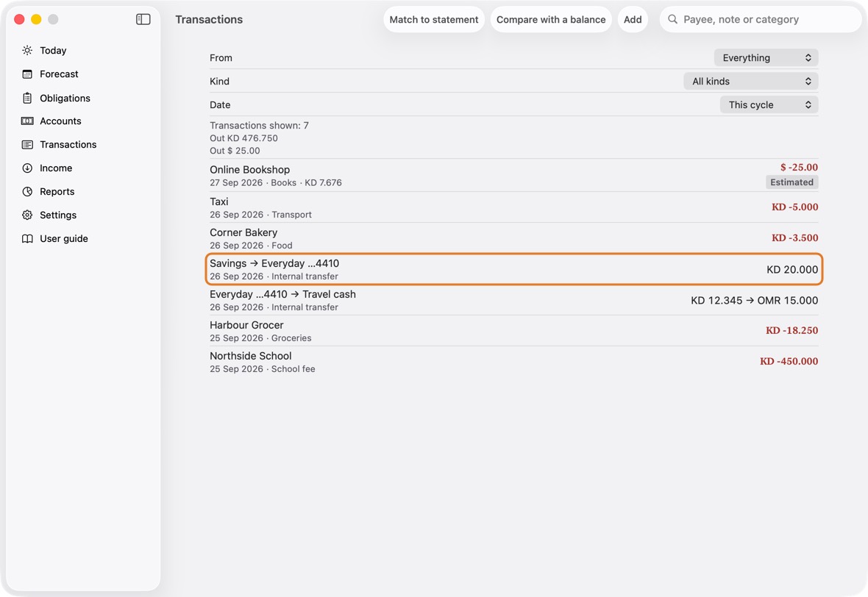Select the Harbour Grocer transaction
The height and width of the screenshot is (597, 868).
tap(513, 331)
